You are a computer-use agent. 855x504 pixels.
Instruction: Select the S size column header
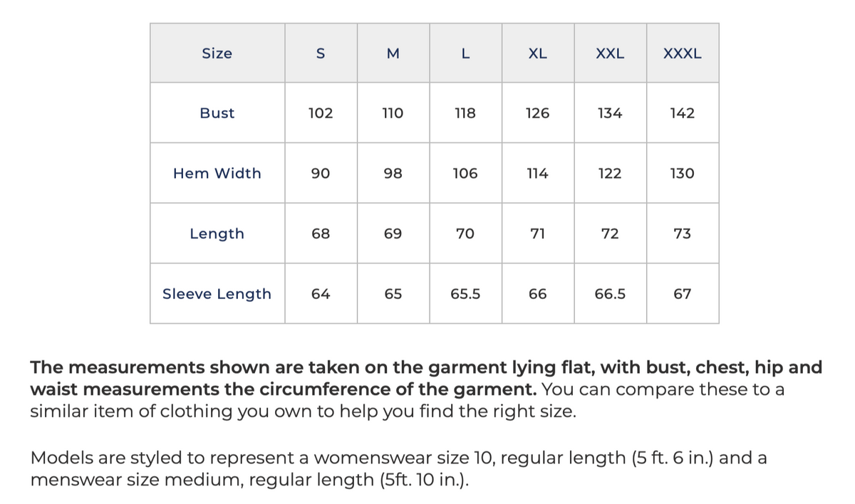click(x=321, y=53)
